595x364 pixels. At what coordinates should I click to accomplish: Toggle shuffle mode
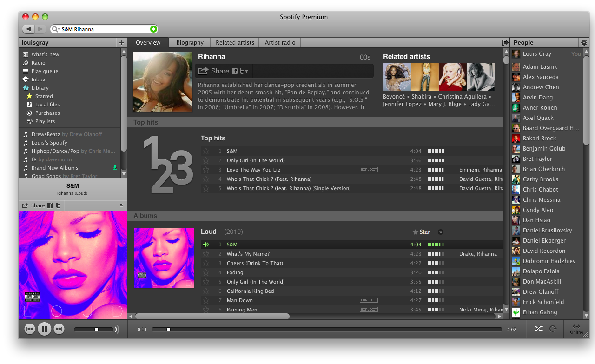[x=538, y=329]
